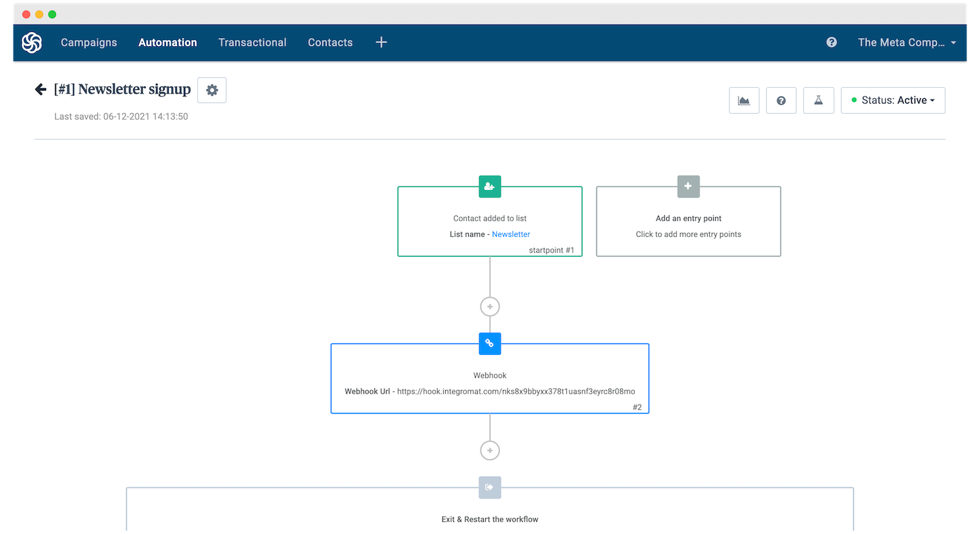This screenshot has width=980, height=534.
Task: Open workflow settings gear button
Action: pyautogui.click(x=212, y=90)
